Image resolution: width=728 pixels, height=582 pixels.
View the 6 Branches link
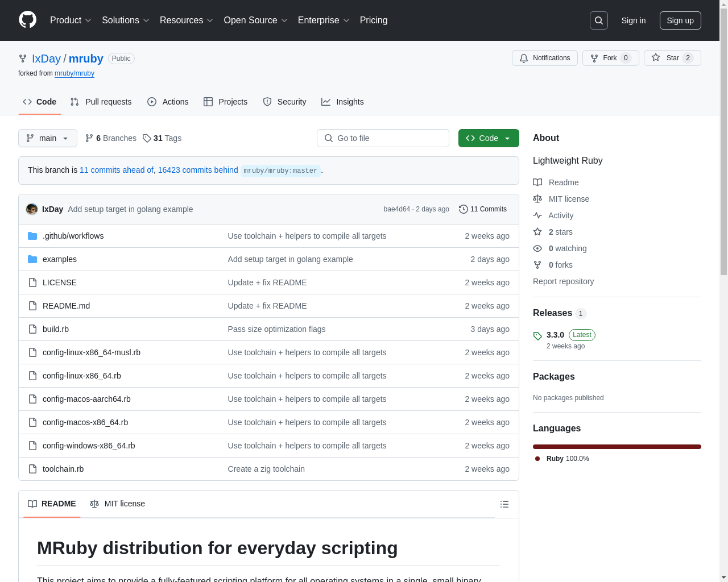111,138
